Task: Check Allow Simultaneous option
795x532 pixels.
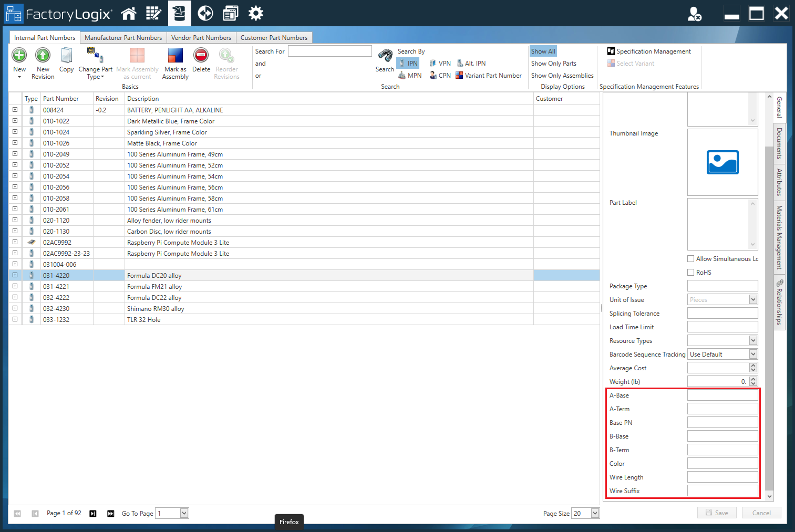Action: pos(691,258)
